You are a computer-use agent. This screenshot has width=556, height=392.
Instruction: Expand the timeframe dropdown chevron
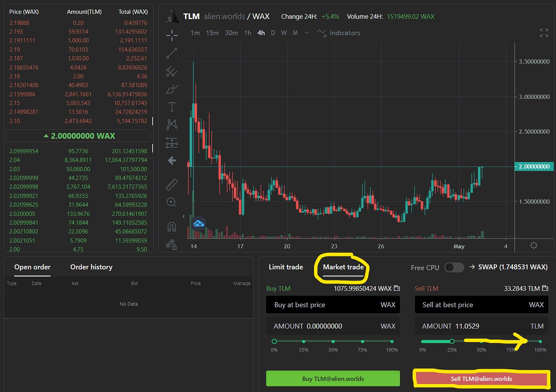[307, 33]
